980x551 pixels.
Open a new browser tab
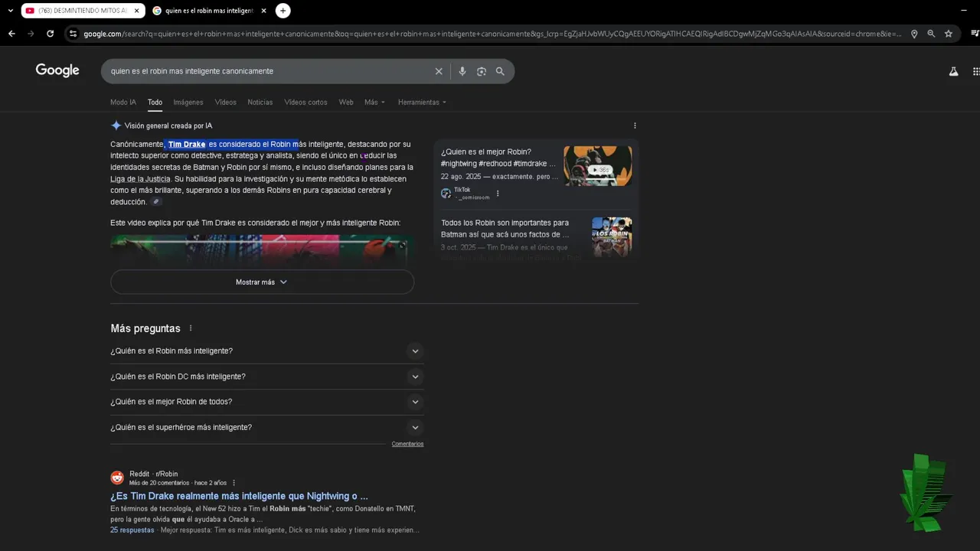283,11
